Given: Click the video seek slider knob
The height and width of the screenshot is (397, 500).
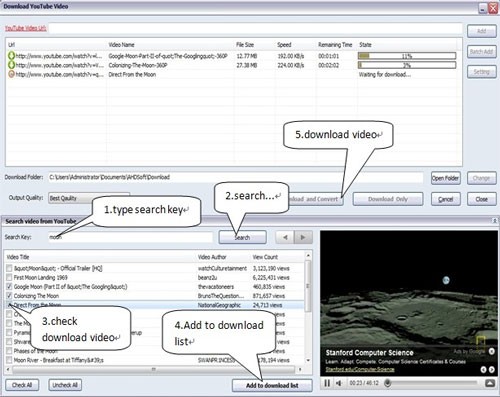Looking at the screenshot, I should tap(387, 383).
